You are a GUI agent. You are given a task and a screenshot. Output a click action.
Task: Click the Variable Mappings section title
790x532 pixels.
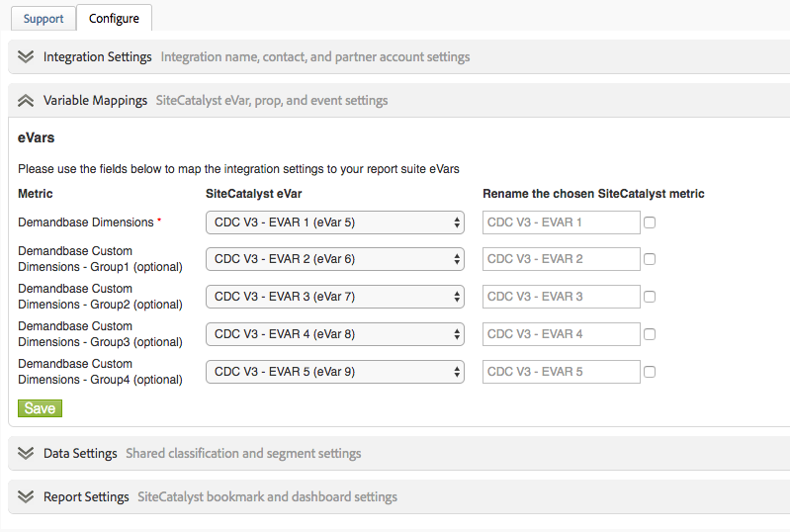[95, 100]
